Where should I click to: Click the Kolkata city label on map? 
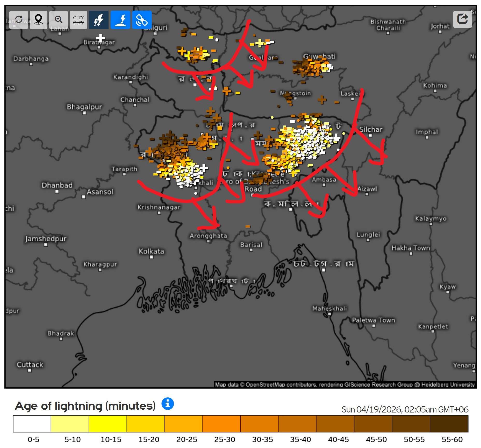[151, 251]
